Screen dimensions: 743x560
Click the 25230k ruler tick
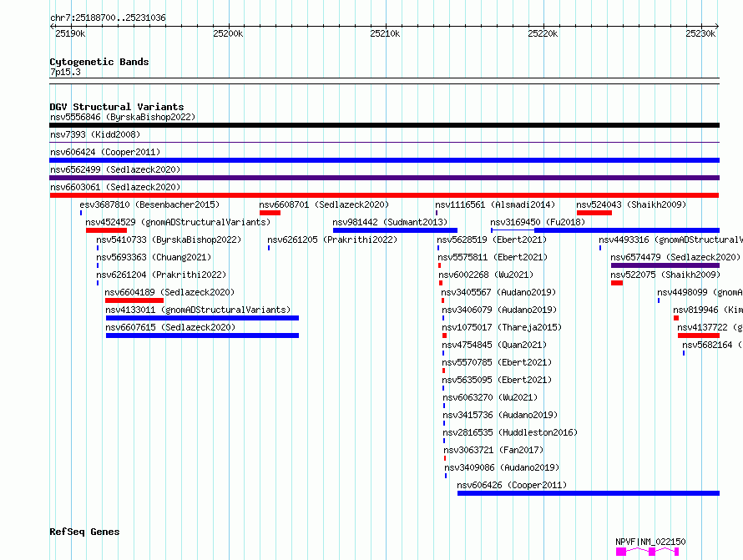[700, 33]
